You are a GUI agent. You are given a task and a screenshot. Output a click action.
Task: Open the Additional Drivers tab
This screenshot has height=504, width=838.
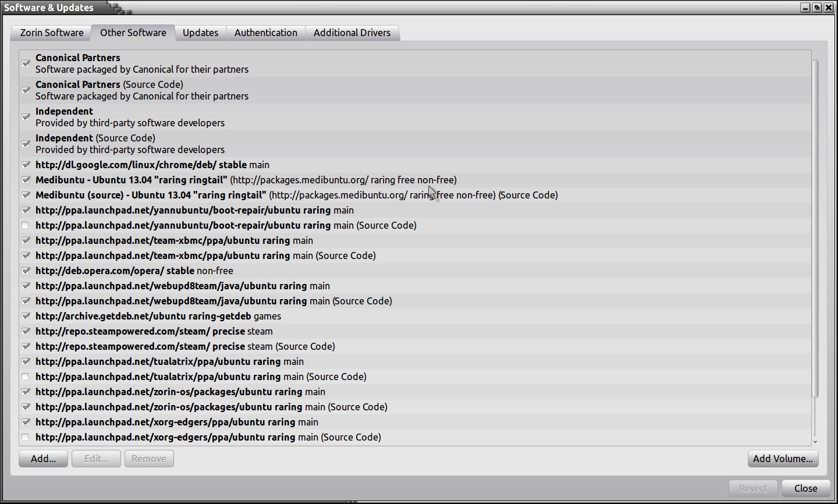click(x=351, y=33)
